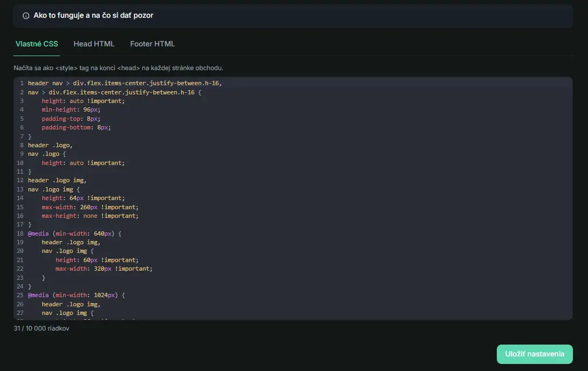Click line number 25 in the gutter
588x371 pixels.
coord(20,296)
